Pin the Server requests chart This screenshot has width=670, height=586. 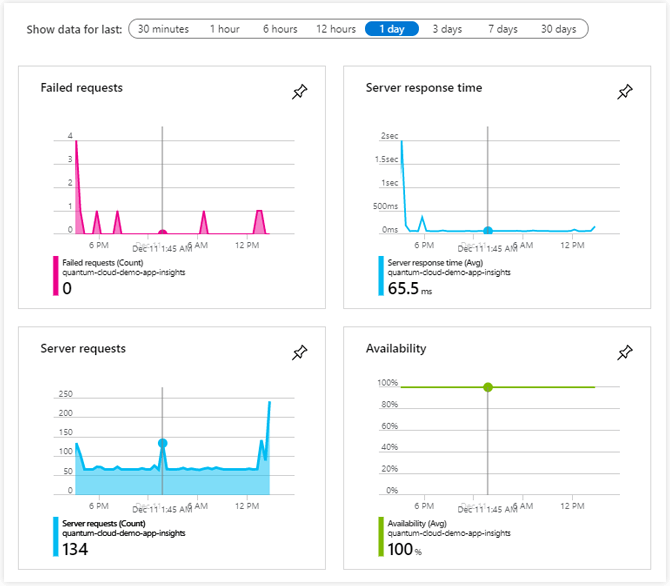point(299,353)
